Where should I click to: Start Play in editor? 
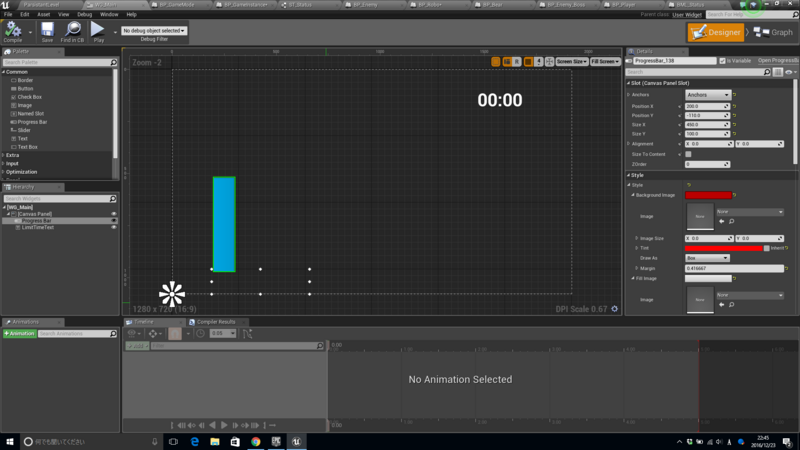(98, 32)
